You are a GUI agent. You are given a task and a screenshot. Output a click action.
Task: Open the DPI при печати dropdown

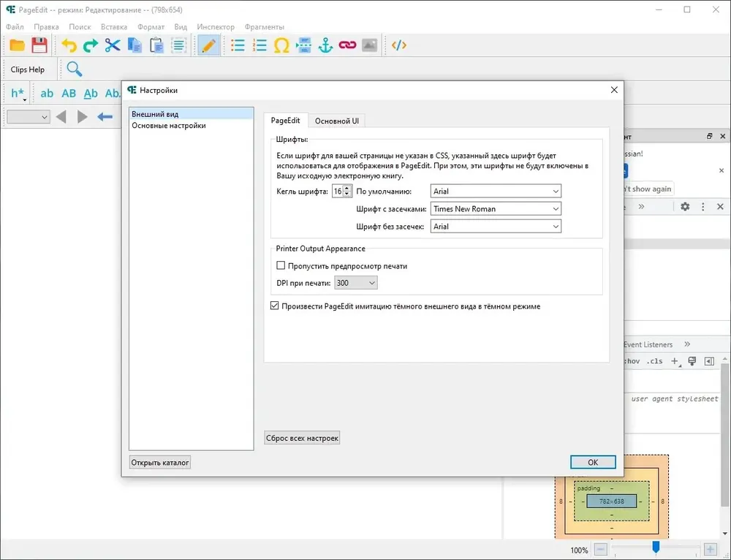point(356,283)
